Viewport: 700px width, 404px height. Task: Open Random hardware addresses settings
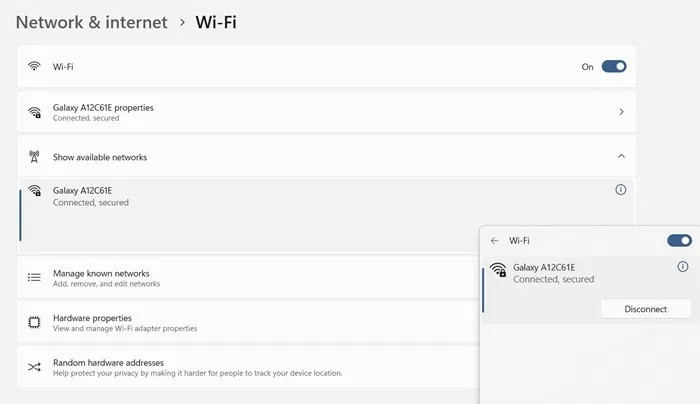click(108, 362)
